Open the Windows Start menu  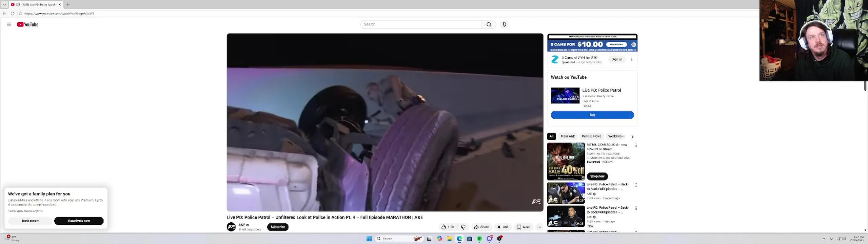pos(369,239)
